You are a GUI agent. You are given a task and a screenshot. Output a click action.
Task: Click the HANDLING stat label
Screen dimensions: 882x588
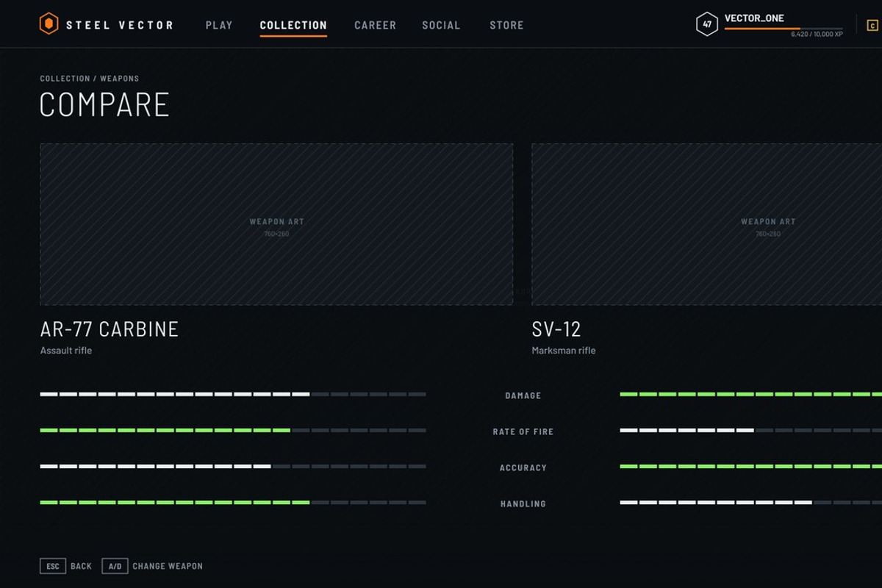click(523, 503)
